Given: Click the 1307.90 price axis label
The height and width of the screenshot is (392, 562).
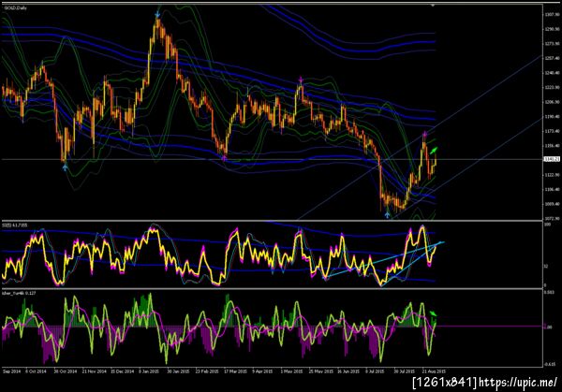Looking at the screenshot, I should click(553, 15).
